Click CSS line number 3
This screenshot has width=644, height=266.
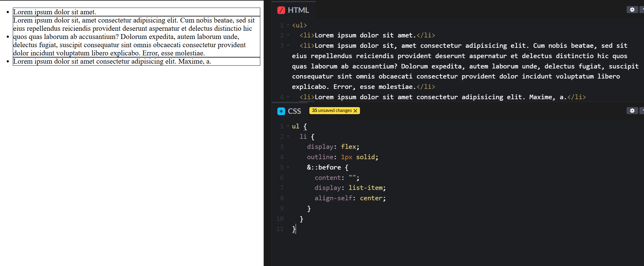pyautogui.click(x=282, y=147)
